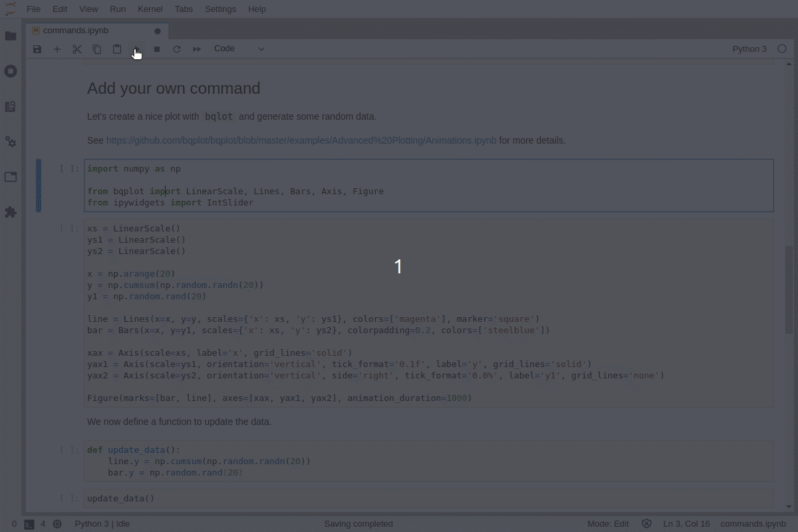Open the Tabs menu
The width and height of the screenshot is (798, 532).
(x=184, y=9)
